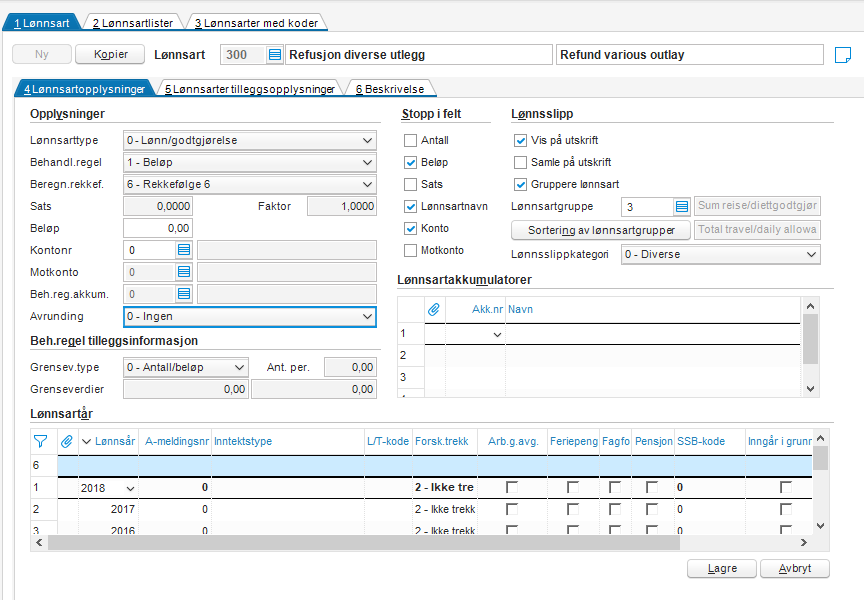Screen dimensions: 864x600
Task: Click the L/T-kode column header
Action: [x=388, y=441]
